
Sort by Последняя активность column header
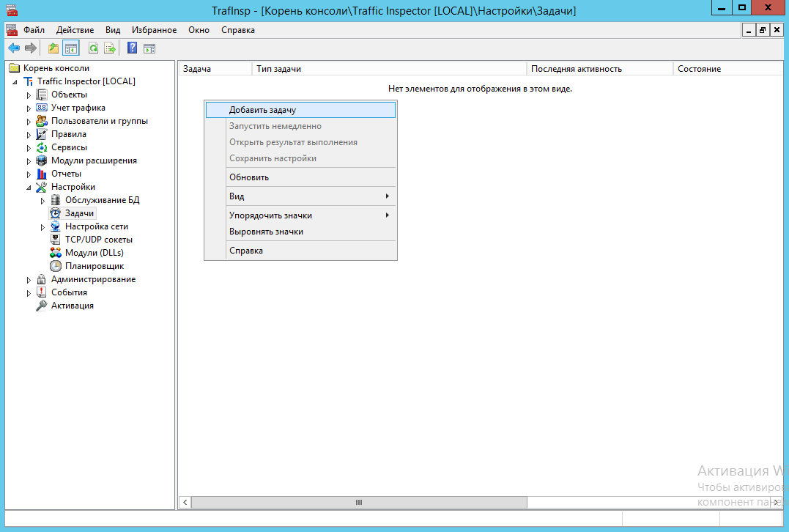point(600,69)
